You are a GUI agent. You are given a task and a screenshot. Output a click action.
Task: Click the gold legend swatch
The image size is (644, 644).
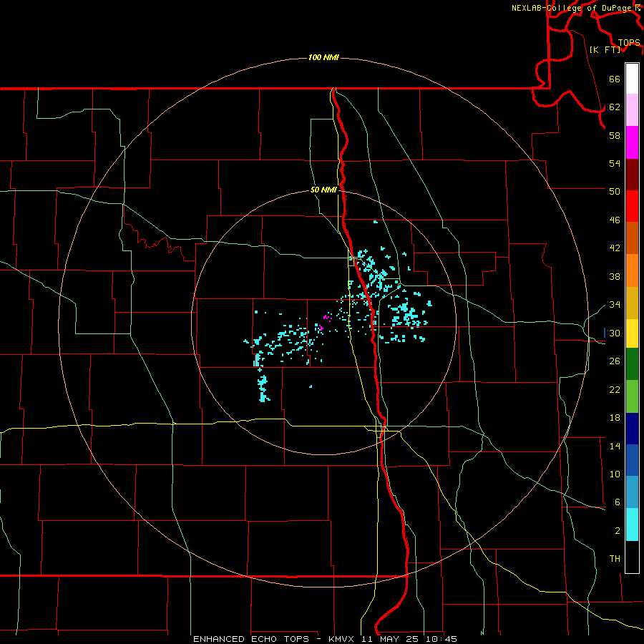tap(632, 303)
